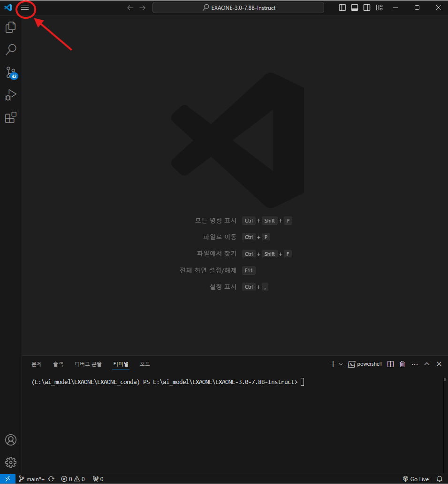Screen dimensions: 448x484
Task: Open the terminal more actions ellipsis
Action: pos(415,364)
